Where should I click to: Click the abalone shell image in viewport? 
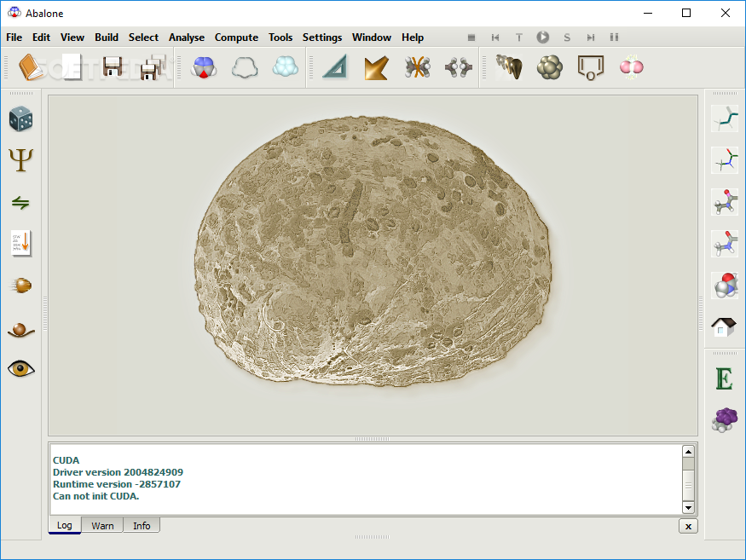[373, 252]
